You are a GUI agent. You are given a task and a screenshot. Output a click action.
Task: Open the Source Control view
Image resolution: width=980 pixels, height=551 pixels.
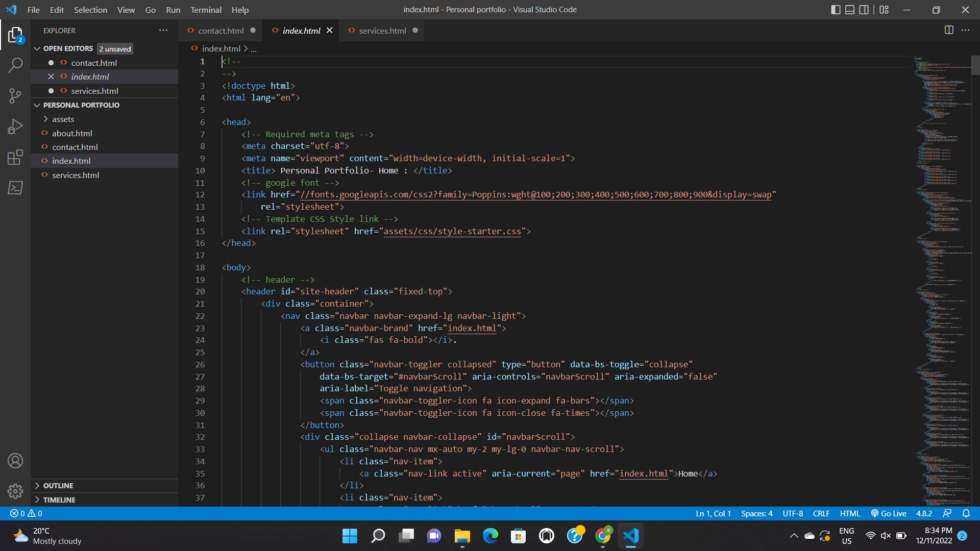pyautogui.click(x=15, y=95)
